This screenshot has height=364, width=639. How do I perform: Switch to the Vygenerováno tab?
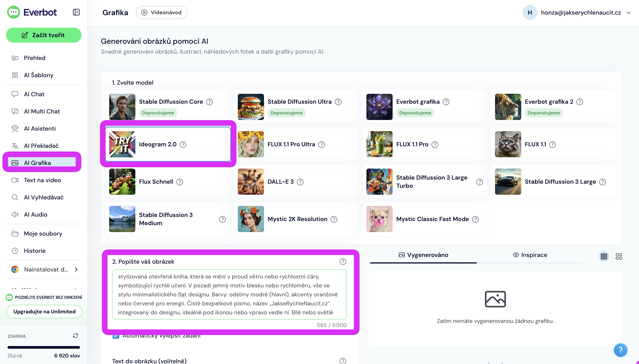[423, 255]
